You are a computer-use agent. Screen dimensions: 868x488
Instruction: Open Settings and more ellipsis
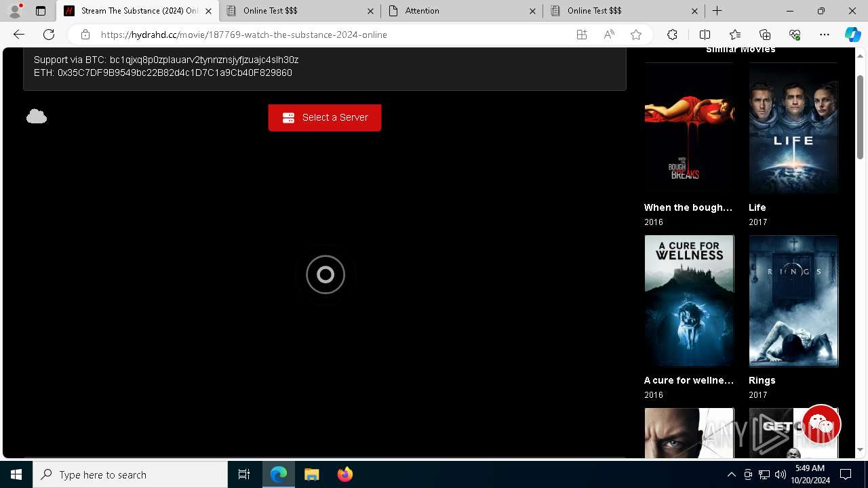pyautogui.click(x=825, y=35)
